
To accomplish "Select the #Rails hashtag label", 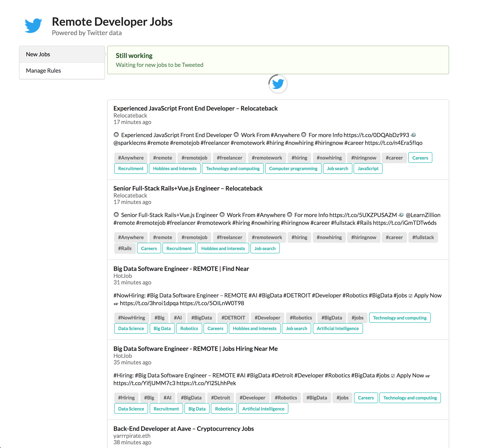I will [x=125, y=248].
